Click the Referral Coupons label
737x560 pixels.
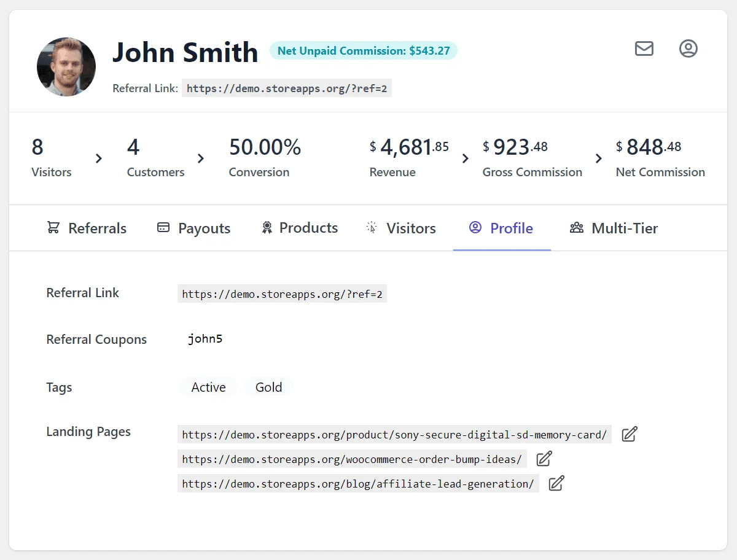pyautogui.click(x=96, y=340)
